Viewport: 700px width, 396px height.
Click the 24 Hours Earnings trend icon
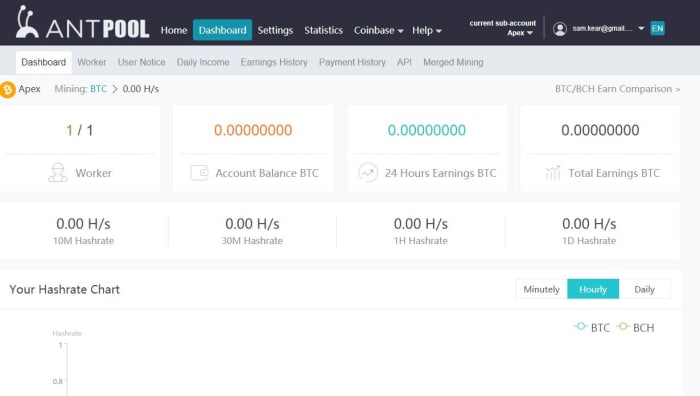point(368,173)
